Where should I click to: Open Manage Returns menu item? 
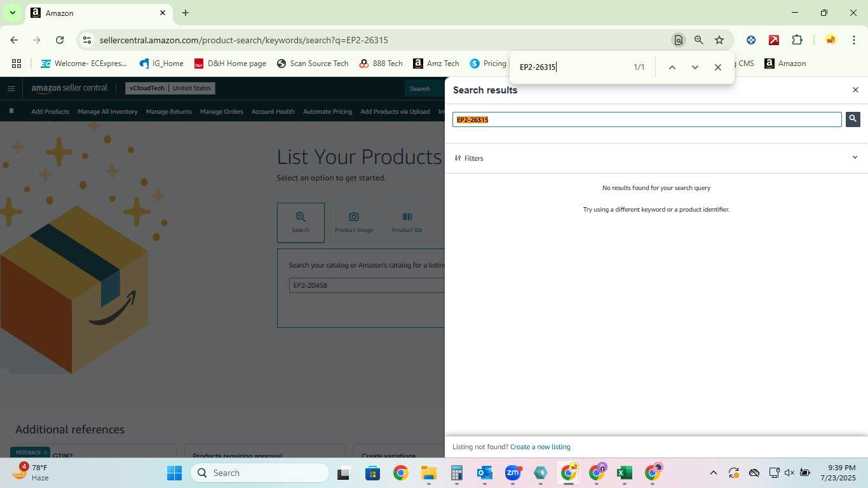coord(169,111)
